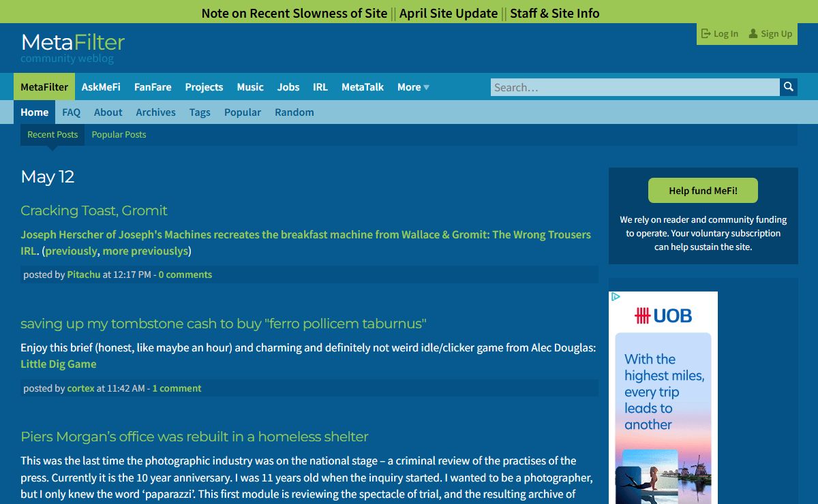
Task: Open the 'previously' link
Action: [x=72, y=251]
